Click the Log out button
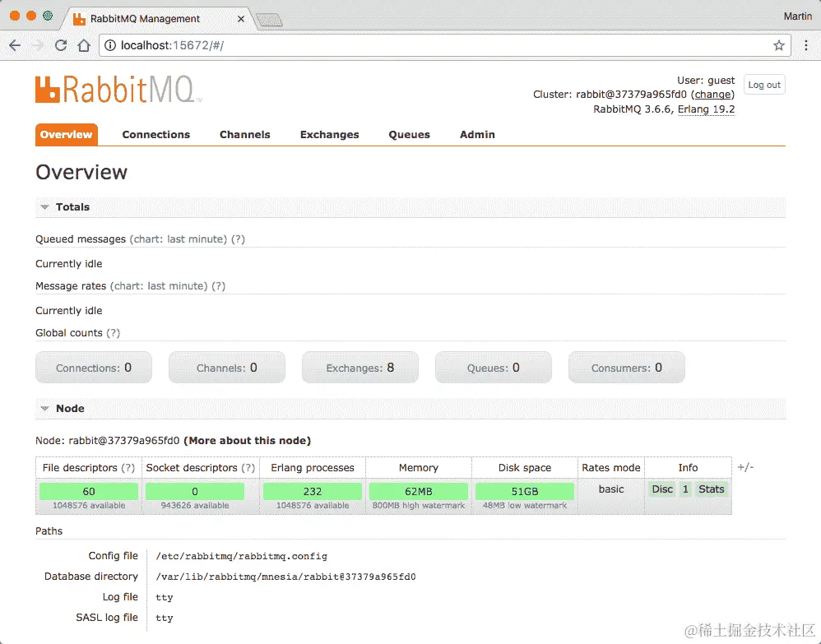The height and width of the screenshot is (644, 821). [x=764, y=85]
